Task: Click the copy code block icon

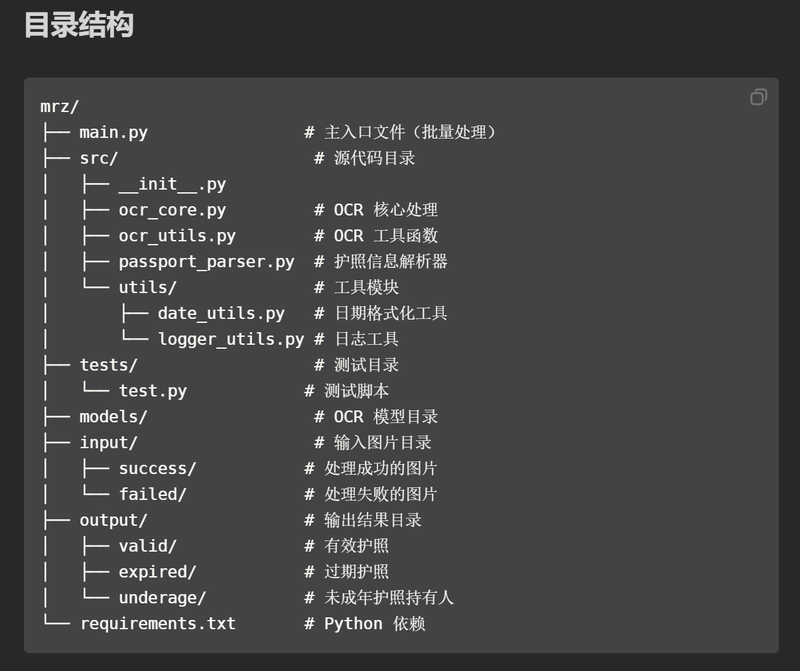Action: click(x=758, y=97)
